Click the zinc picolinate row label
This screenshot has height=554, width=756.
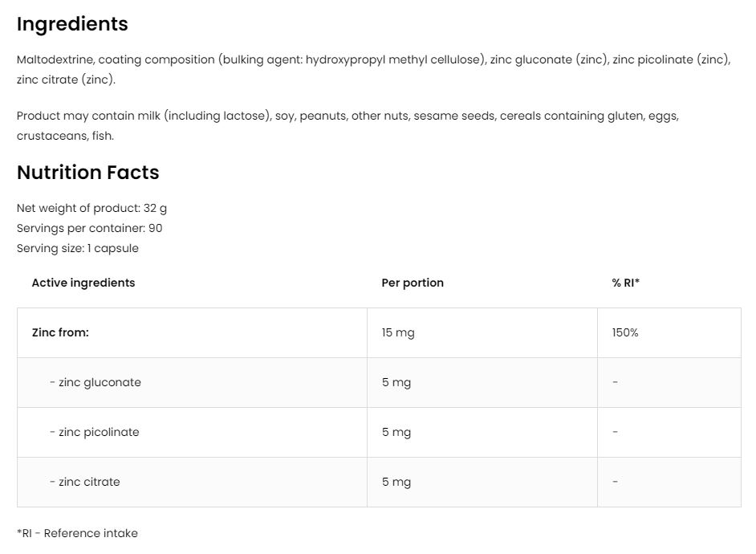coord(95,432)
